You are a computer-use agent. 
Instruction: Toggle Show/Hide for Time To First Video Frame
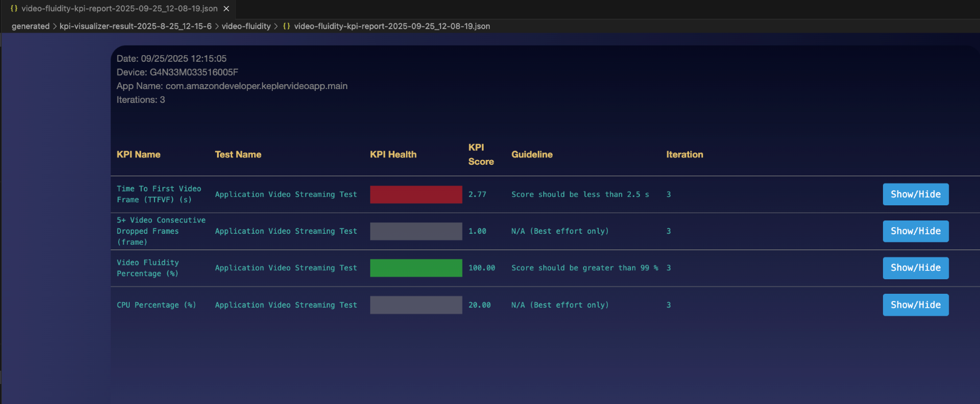[915, 194]
